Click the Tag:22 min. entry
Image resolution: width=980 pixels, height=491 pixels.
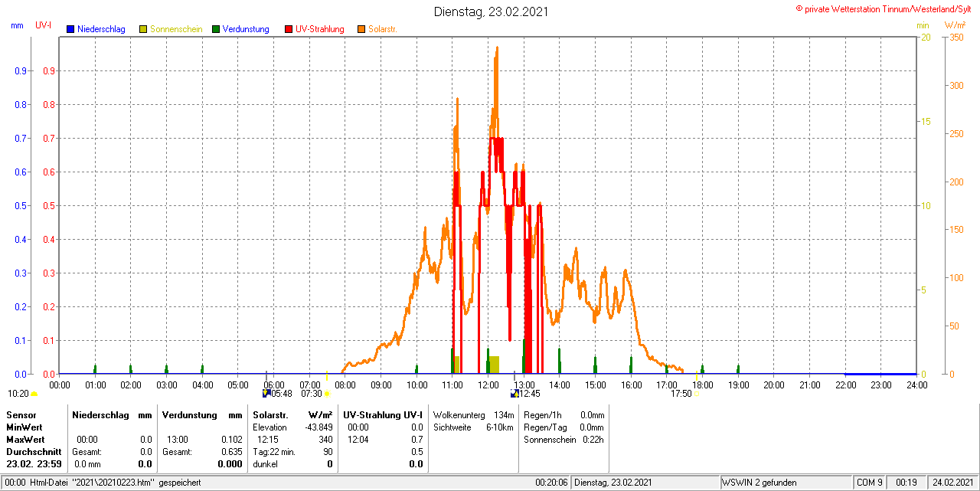pyautogui.click(x=274, y=451)
